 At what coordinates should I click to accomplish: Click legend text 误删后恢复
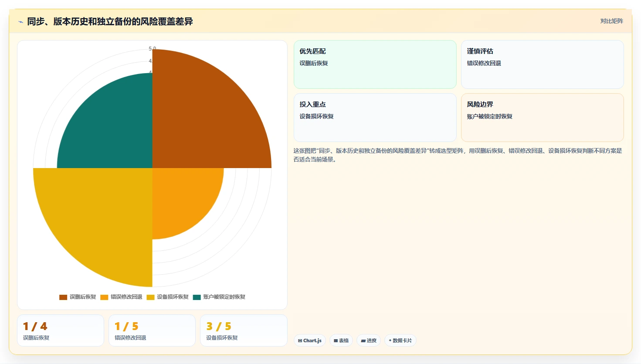click(83, 297)
